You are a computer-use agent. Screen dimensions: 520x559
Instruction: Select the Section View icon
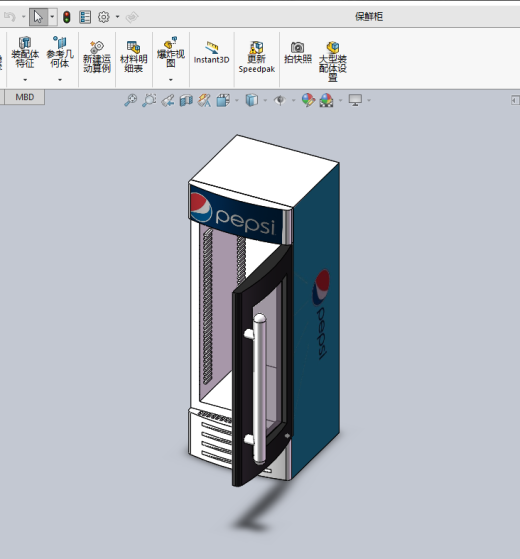(186, 101)
